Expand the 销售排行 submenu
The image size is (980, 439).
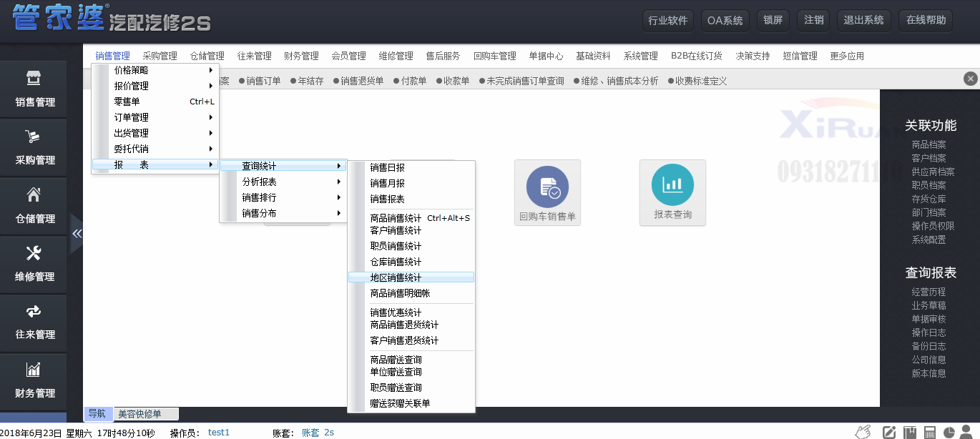[x=283, y=197]
